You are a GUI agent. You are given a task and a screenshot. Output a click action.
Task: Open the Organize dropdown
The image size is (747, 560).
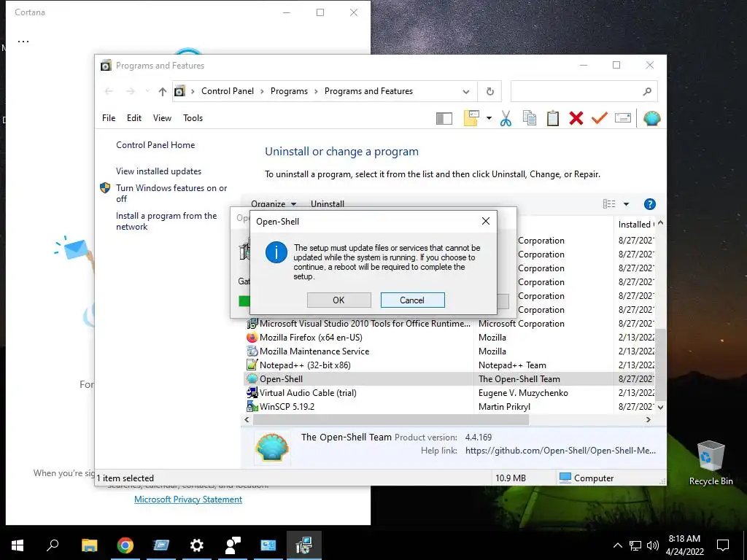[x=274, y=204]
